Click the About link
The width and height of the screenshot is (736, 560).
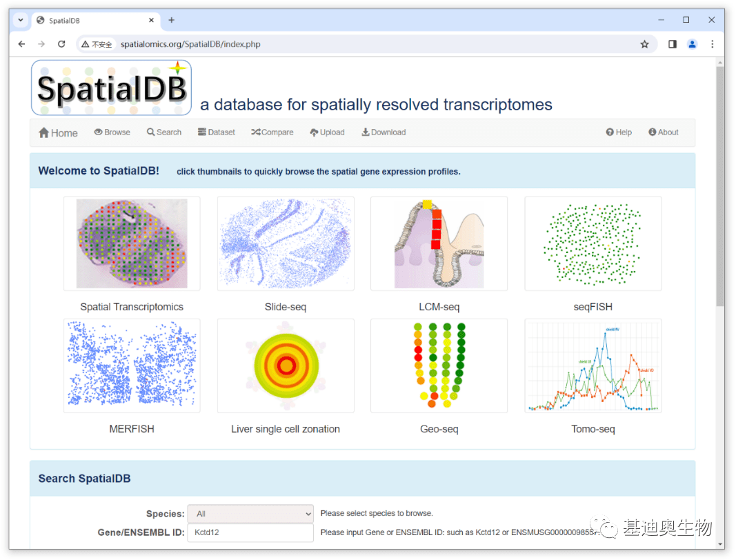point(664,132)
